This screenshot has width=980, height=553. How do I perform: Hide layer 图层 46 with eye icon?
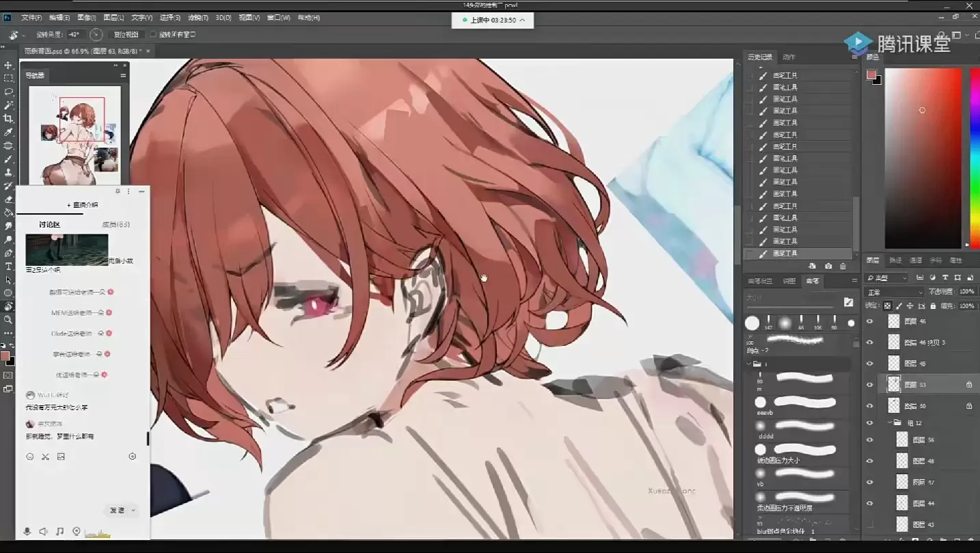click(x=869, y=321)
